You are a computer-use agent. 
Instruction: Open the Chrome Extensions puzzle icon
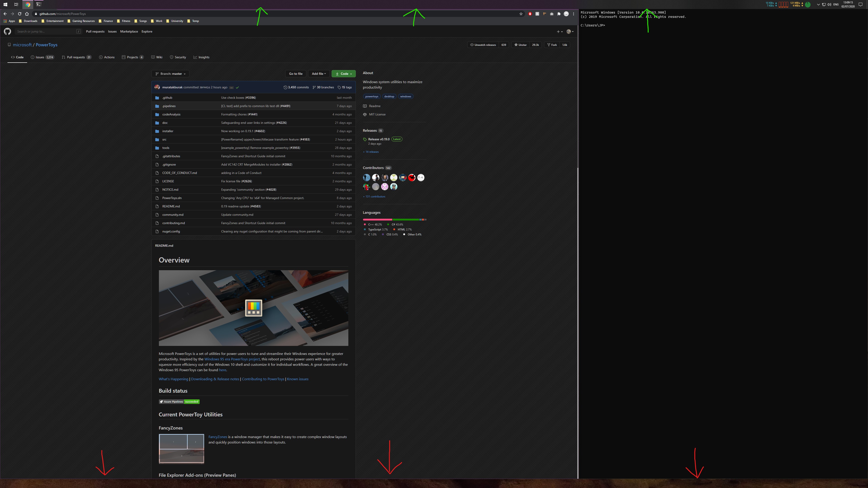[x=559, y=14]
